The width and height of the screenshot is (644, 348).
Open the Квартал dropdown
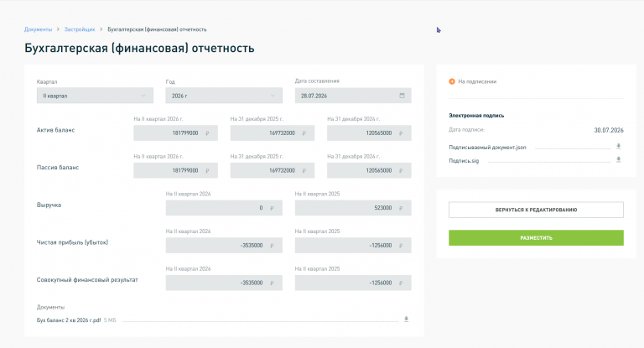tap(95, 96)
